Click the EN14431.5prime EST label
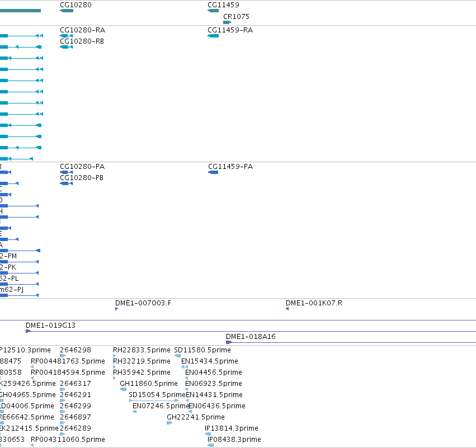 click(214, 395)
